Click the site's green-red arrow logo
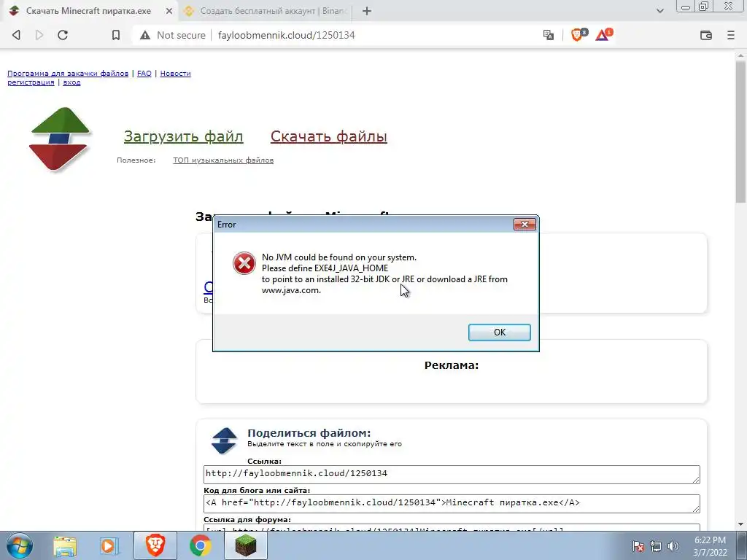 (x=60, y=139)
